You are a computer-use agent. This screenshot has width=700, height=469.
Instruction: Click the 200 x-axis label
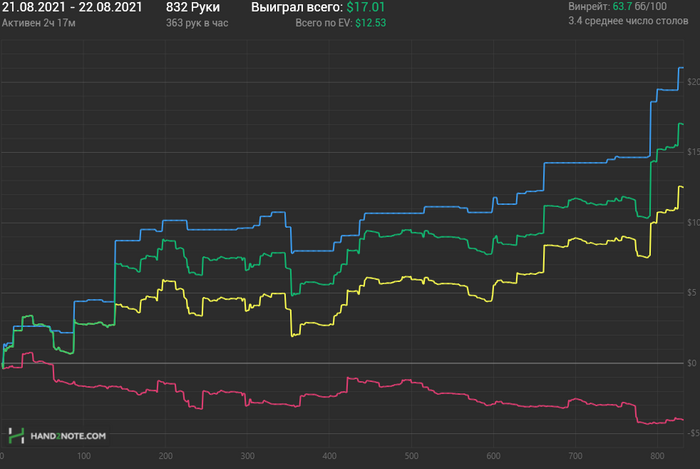pos(166,456)
